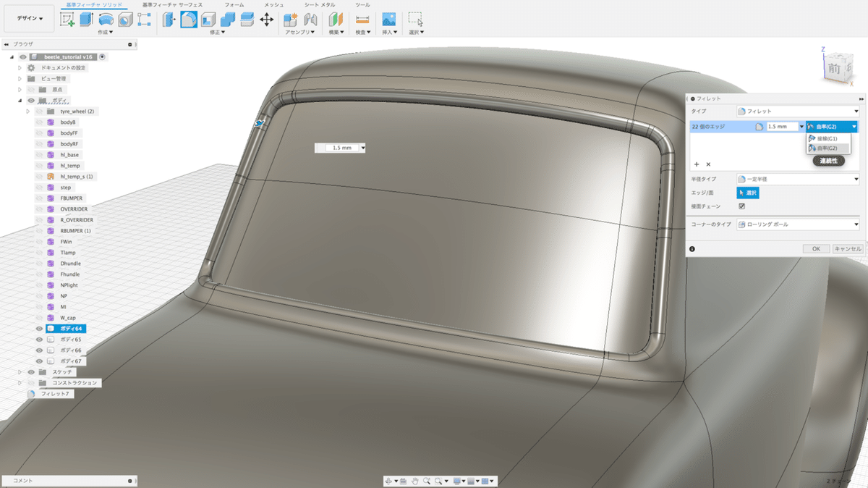Activate the Move/Copy arrows tool
Screen dimensions: 868x488
(266, 20)
